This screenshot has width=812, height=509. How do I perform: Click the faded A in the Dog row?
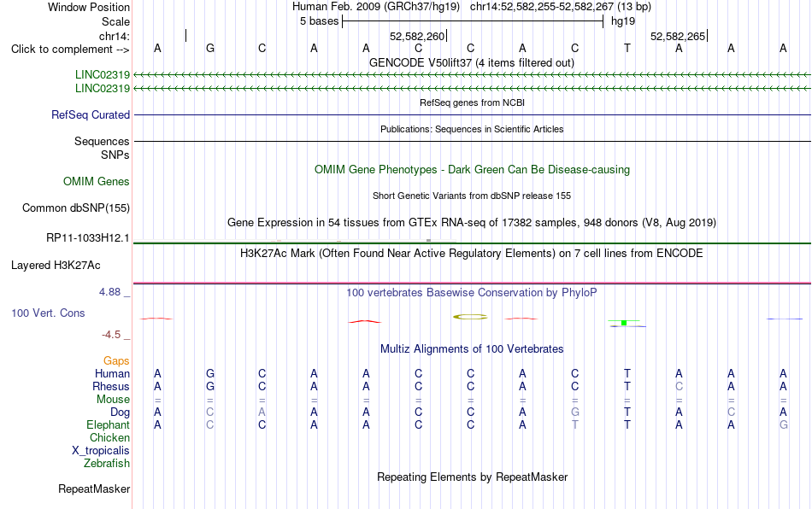click(262, 412)
